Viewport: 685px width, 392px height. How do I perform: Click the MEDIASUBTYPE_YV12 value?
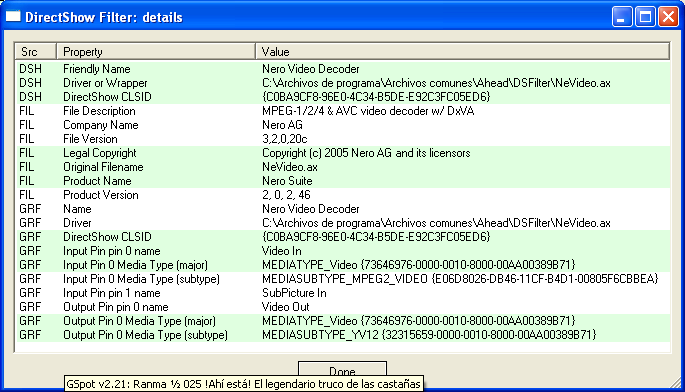[429, 335]
